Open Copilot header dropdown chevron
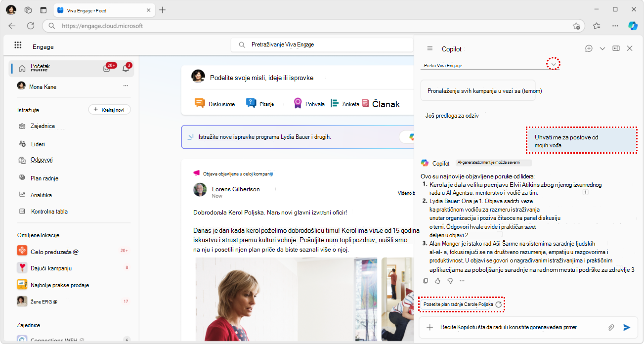This screenshot has width=644, height=344. [x=602, y=48]
